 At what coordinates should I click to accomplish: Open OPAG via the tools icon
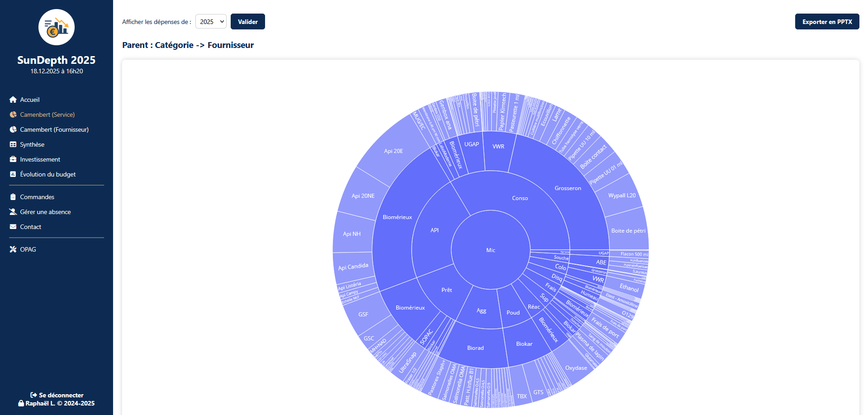pos(13,249)
